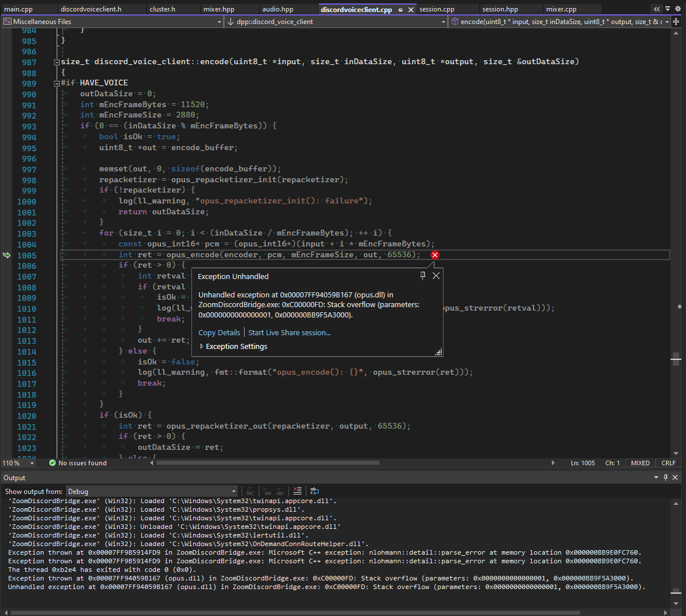Click 'Exception Unhandled' popup title
The image size is (686, 616).
[x=233, y=277]
